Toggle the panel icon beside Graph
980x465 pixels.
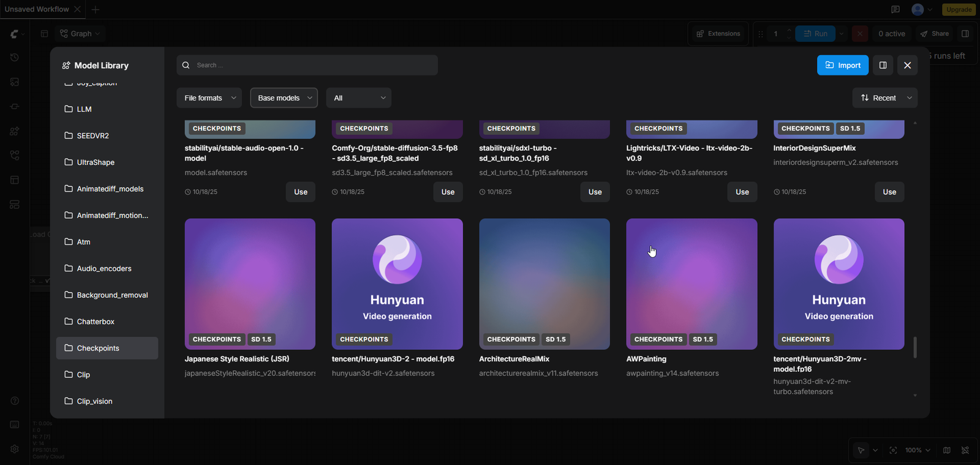click(44, 34)
